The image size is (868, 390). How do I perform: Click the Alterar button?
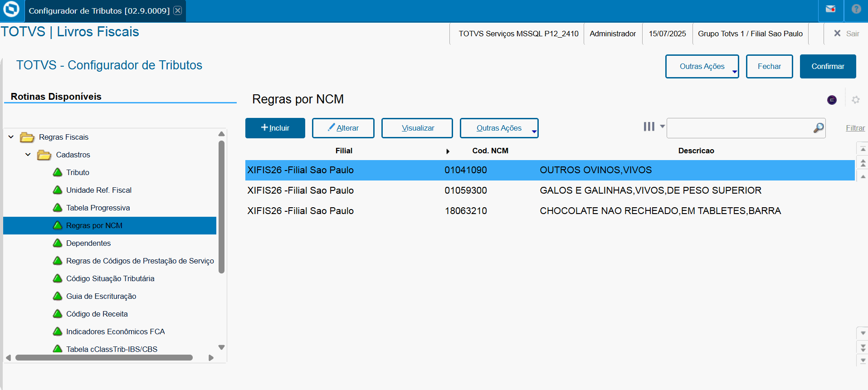343,128
